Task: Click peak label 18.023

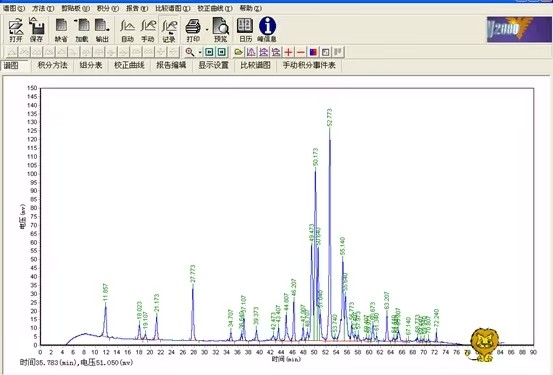Action: pyautogui.click(x=139, y=311)
